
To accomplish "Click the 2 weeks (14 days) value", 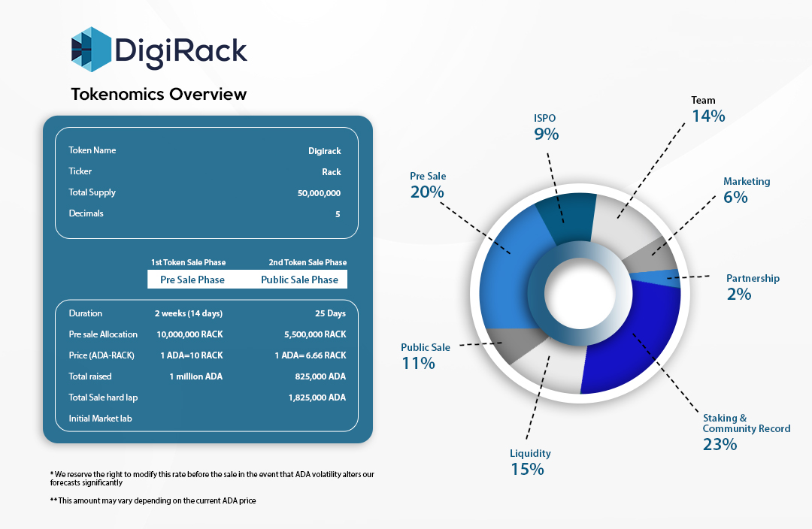I will pos(189,313).
